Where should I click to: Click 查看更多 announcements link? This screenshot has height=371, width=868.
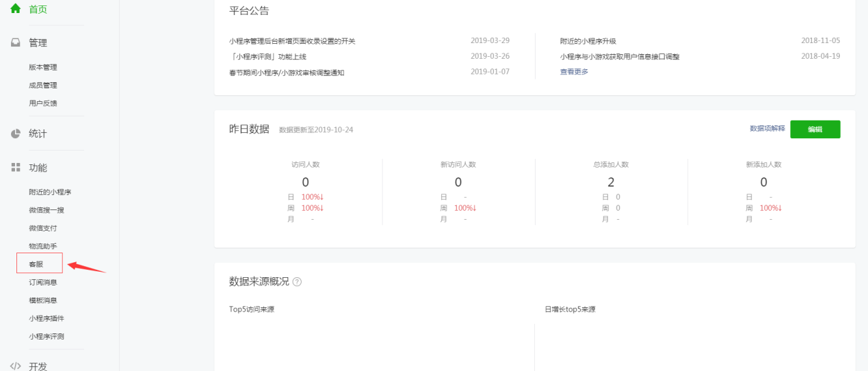(x=574, y=72)
